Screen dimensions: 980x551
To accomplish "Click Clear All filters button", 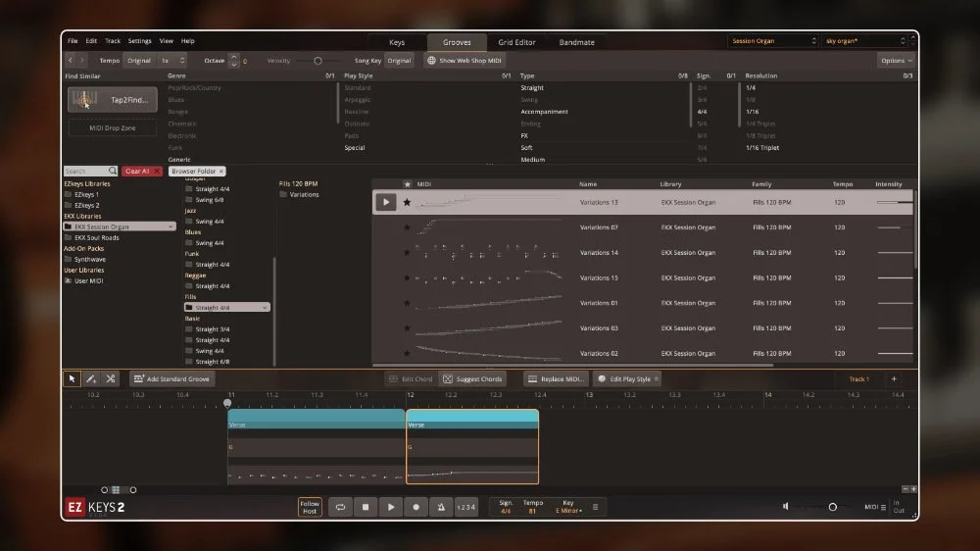I will click(142, 171).
